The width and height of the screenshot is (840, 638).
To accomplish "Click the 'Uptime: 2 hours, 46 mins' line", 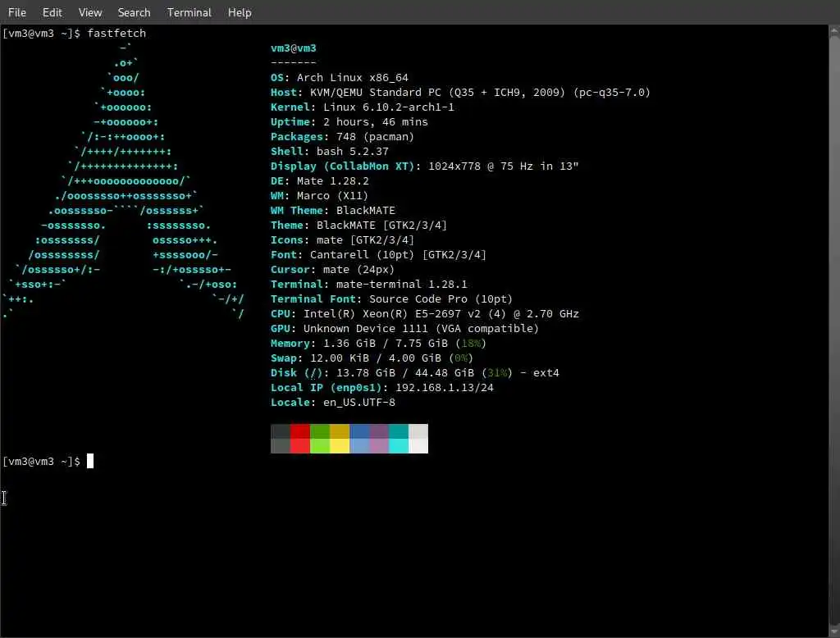I will click(x=349, y=122).
